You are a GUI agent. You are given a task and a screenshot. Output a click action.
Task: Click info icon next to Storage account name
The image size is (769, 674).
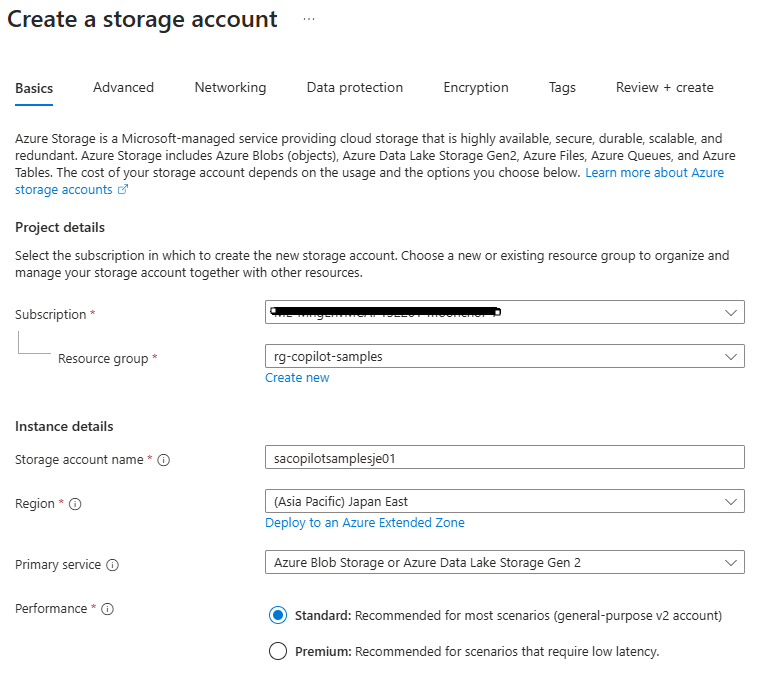coord(164,460)
